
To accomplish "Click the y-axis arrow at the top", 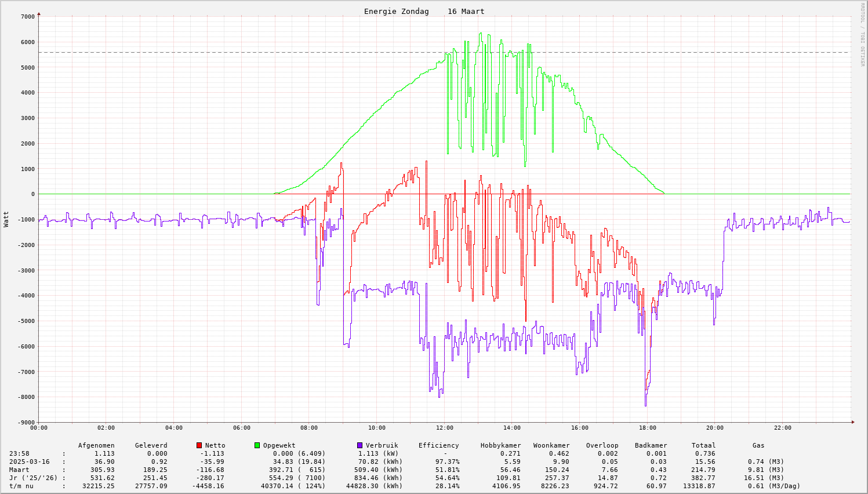I will click(x=39, y=13).
